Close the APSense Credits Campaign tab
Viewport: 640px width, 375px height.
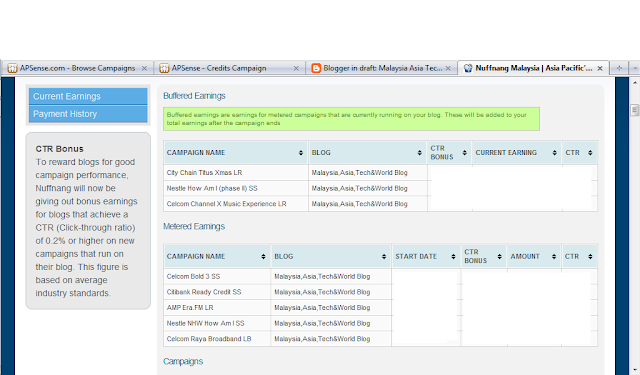point(296,69)
